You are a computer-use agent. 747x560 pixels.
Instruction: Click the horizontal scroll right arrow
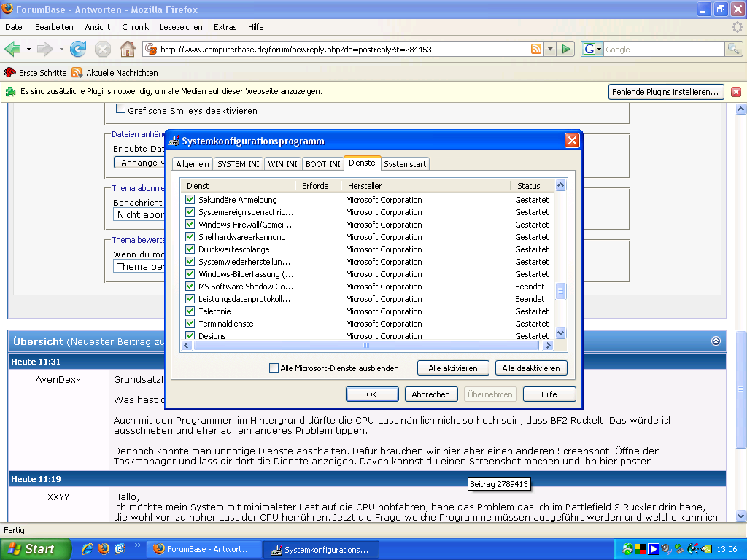548,346
